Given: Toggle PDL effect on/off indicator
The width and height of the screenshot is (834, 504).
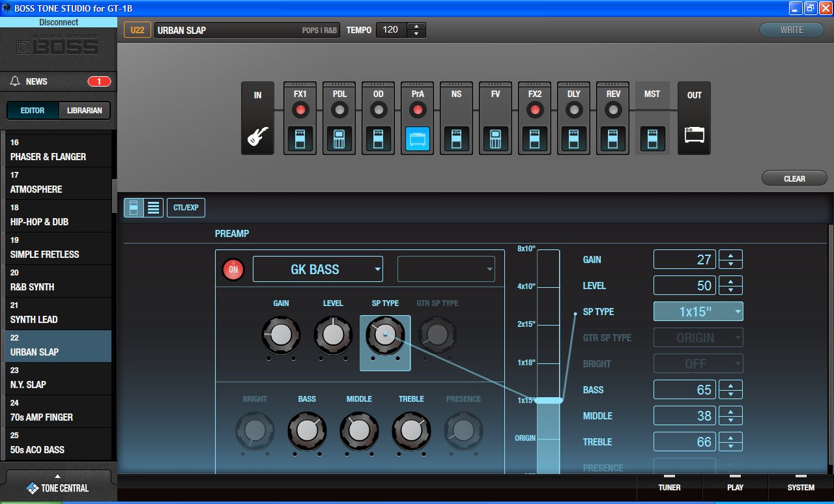Looking at the screenshot, I should 339,110.
